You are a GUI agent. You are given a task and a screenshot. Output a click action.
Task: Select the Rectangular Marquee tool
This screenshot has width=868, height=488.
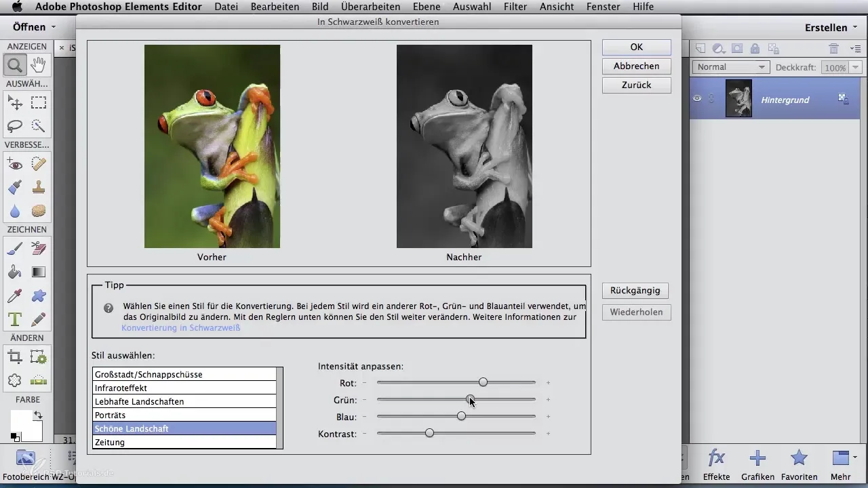[39, 103]
